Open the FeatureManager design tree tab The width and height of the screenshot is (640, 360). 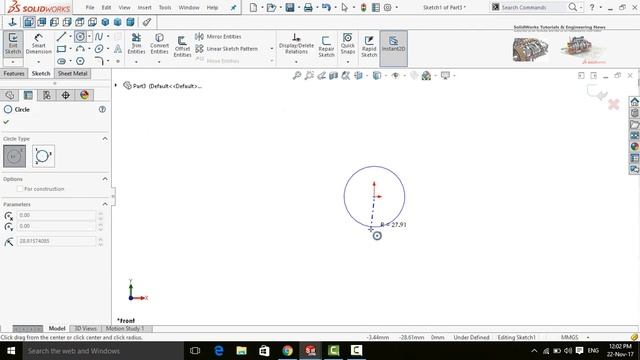pyautogui.click(x=10, y=95)
